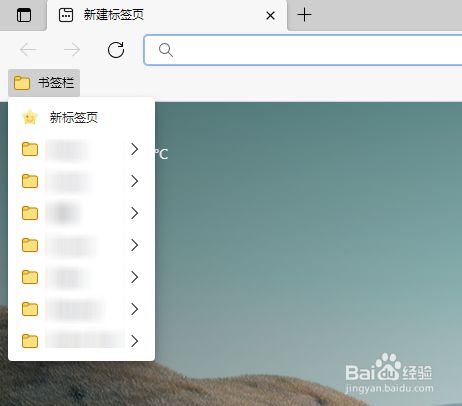This screenshot has width=462, height=406.
Task: Open the tab actions menu icon
Action: tap(24, 15)
